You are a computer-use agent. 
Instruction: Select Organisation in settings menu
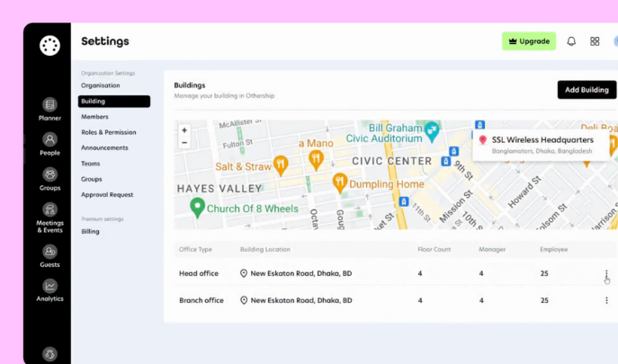pyautogui.click(x=101, y=85)
